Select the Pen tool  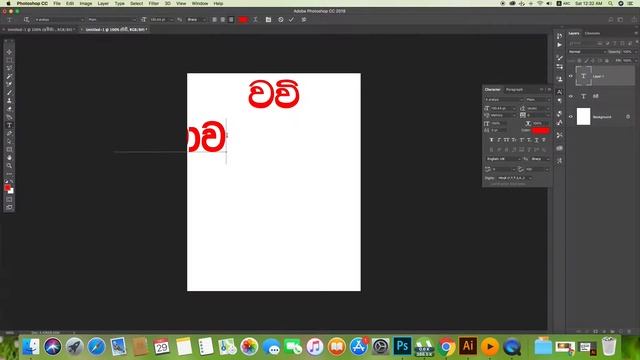[9, 133]
